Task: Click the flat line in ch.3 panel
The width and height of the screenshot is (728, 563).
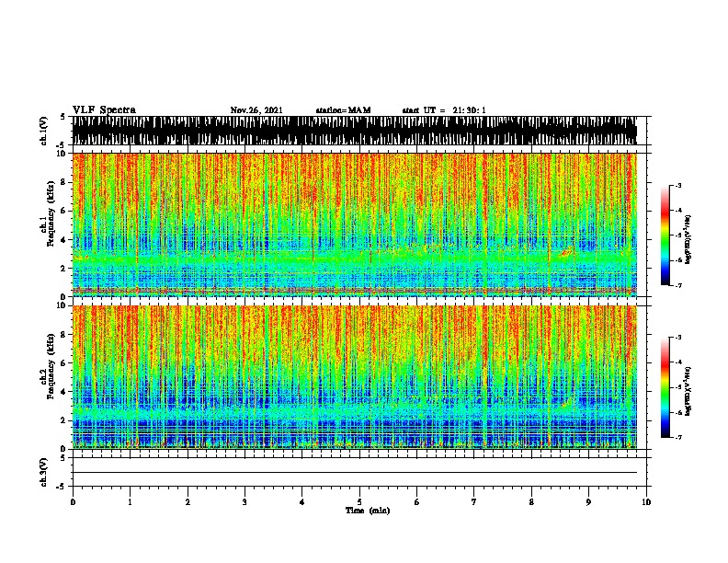Action: point(354,473)
